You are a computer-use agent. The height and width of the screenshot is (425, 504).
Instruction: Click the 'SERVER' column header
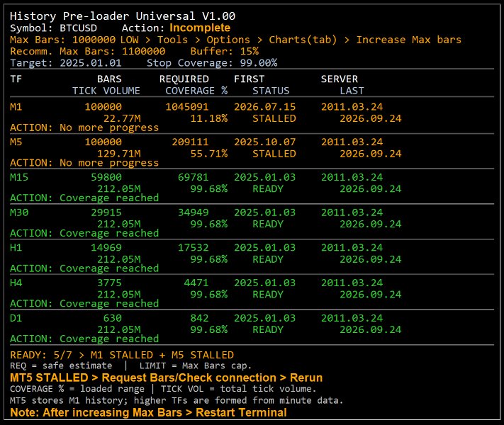coord(340,79)
